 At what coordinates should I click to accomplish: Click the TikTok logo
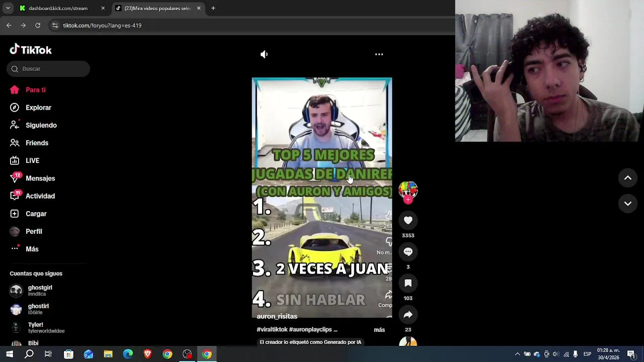point(31,50)
